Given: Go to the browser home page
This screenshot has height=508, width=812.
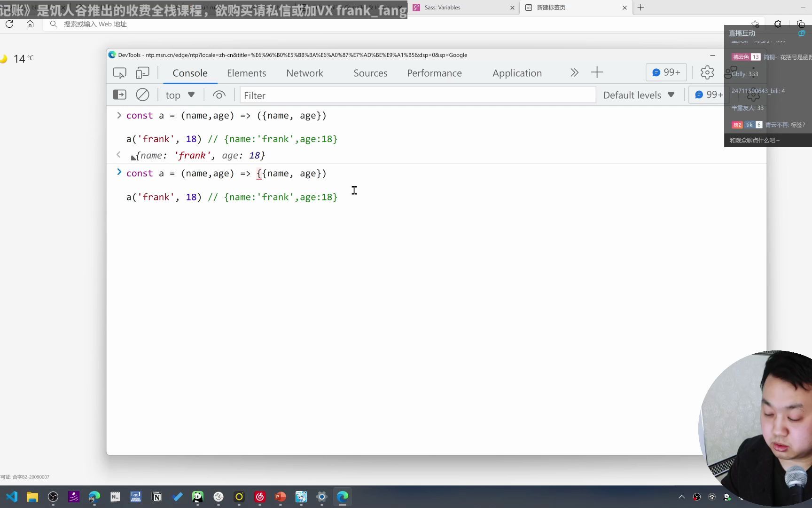Looking at the screenshot, I should coord(30,24).
